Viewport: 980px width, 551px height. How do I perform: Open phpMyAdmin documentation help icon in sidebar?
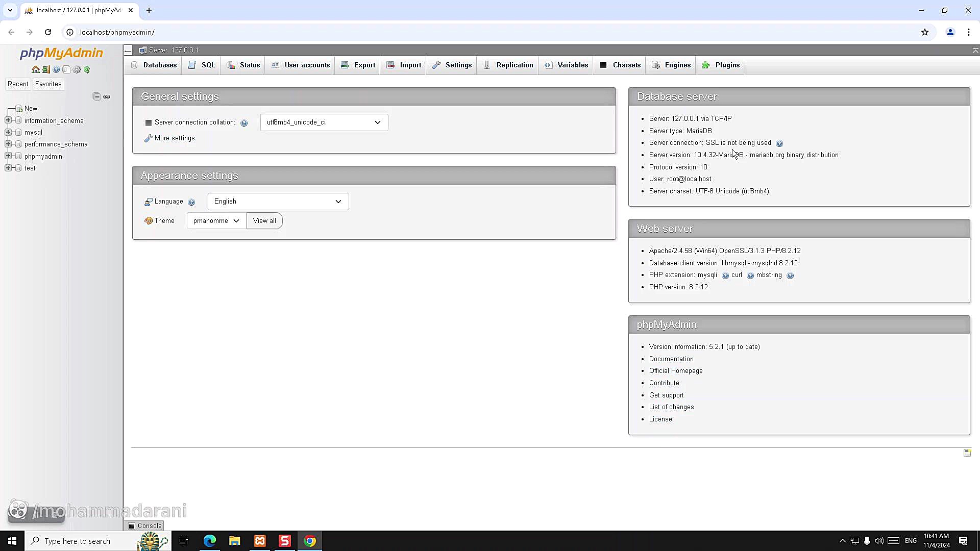coord(56,70)
